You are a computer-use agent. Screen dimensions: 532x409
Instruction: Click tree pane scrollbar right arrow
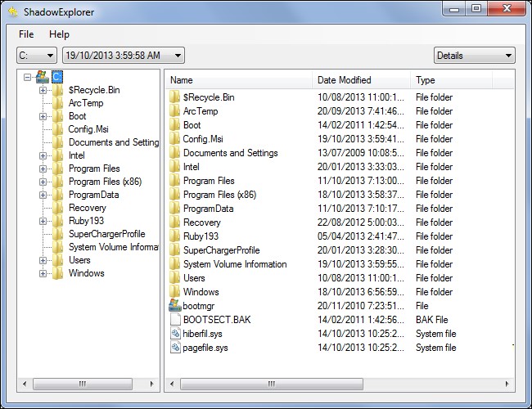[x=151, y=384]
